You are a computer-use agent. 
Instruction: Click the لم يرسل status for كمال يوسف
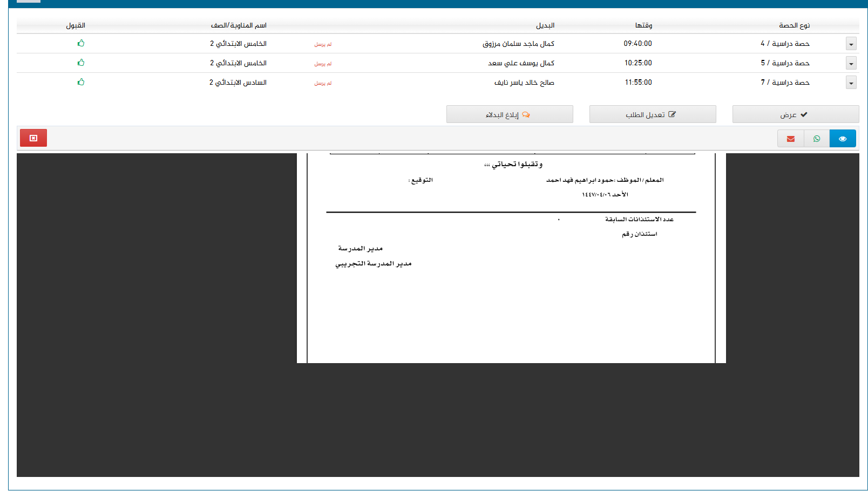pos(323,64)
